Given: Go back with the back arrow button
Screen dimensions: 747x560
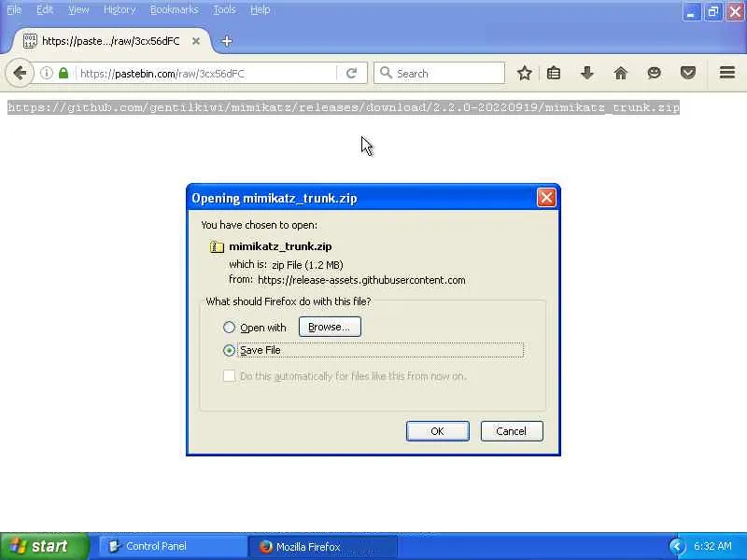Looking at the screenshot, I should click(x=20, y=74).
